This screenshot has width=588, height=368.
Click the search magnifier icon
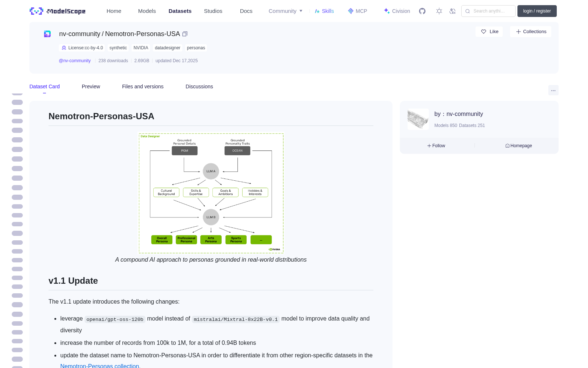(467, 11)
